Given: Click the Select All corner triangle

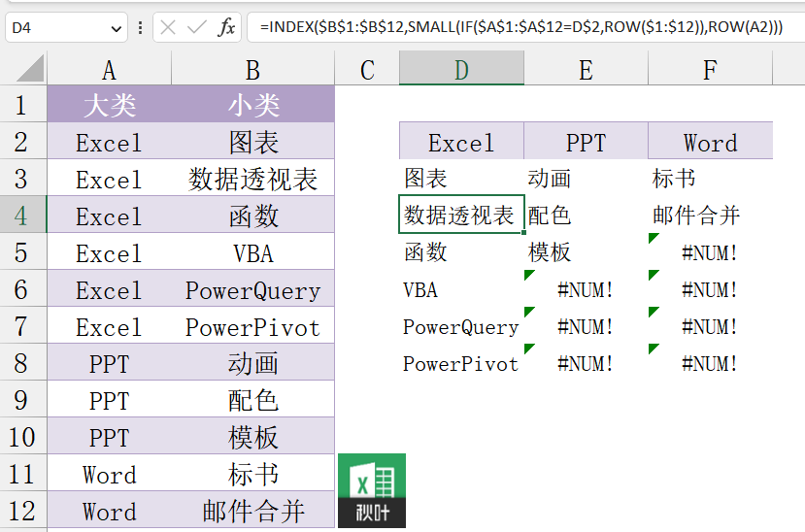Looking at the screenshot, I should [30, 69].
